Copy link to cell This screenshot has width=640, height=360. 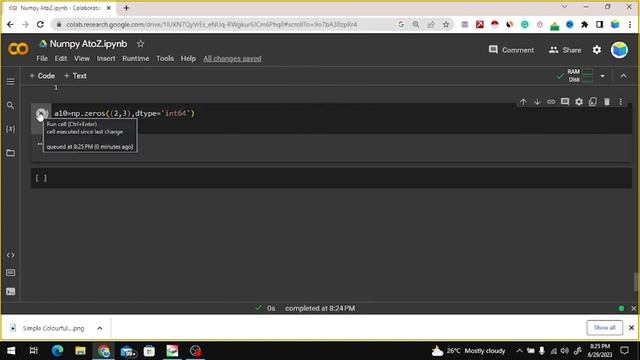(x=551, y=102)
